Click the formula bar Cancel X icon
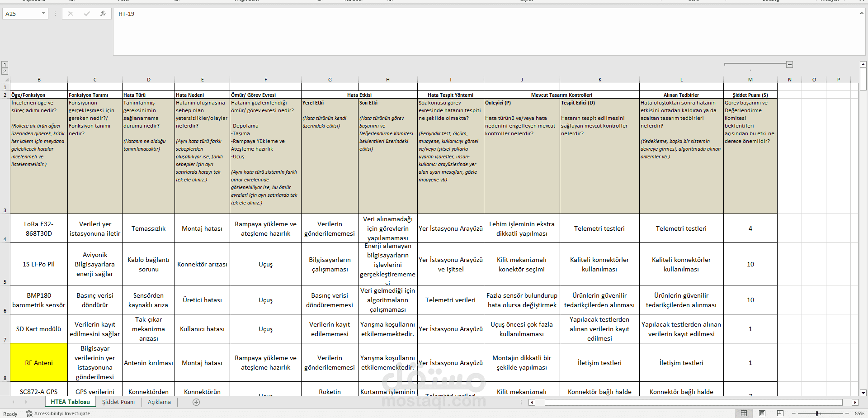 pyautogui.click(x=71, y=14)
